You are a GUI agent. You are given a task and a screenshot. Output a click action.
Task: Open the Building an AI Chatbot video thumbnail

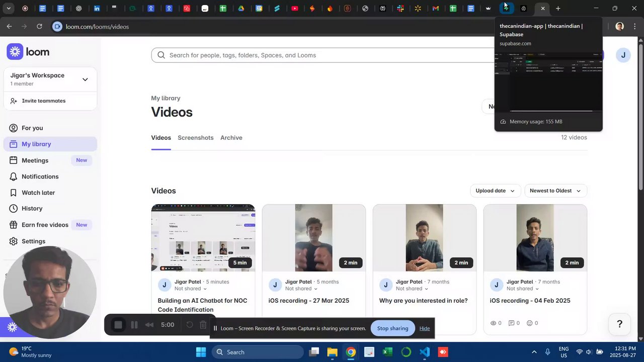(x=203, y=238)
